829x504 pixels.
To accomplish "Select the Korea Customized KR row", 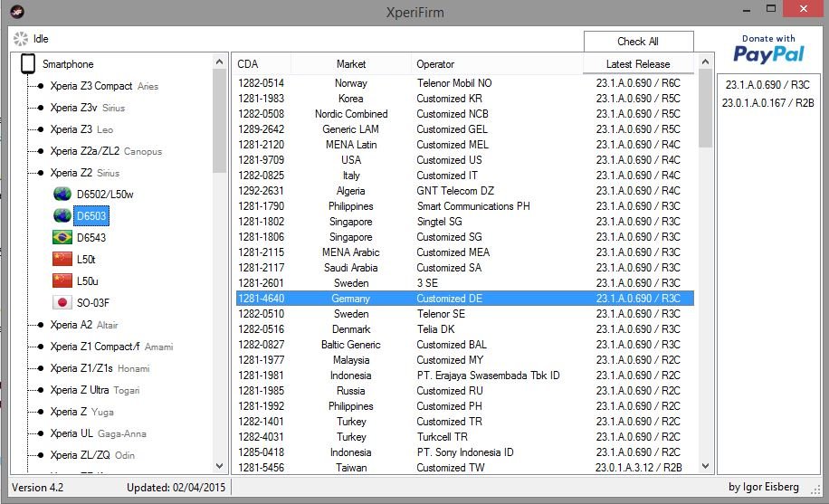I will (464, 99).
